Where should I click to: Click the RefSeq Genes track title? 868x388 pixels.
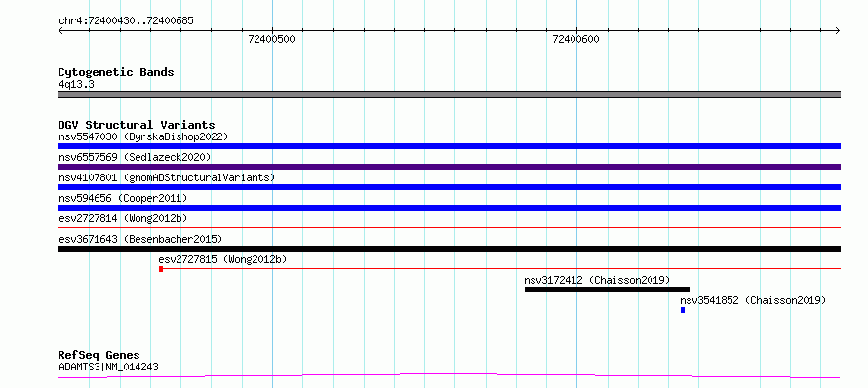pyautogui.click(x=99, y=356)
